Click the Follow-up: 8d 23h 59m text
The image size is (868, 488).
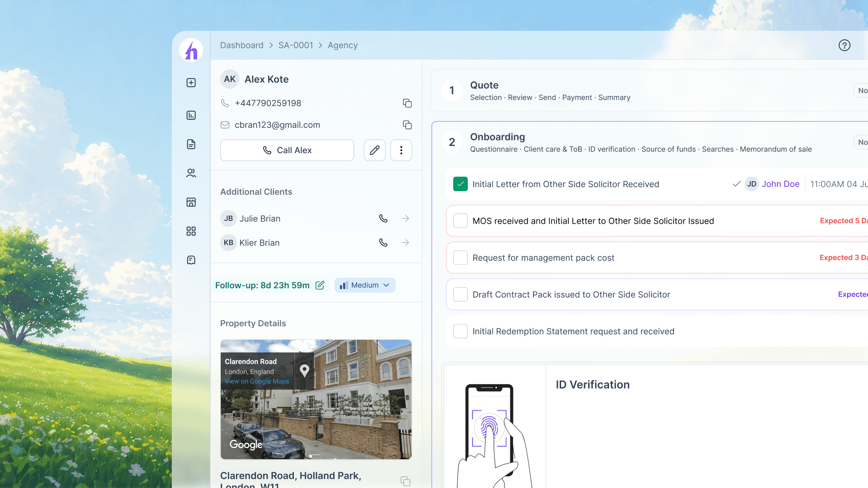click(x=262, y=285)
